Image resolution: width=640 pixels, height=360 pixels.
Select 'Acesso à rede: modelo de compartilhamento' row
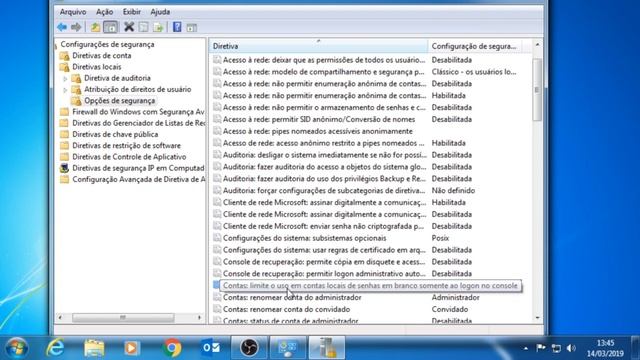point(324,71)
